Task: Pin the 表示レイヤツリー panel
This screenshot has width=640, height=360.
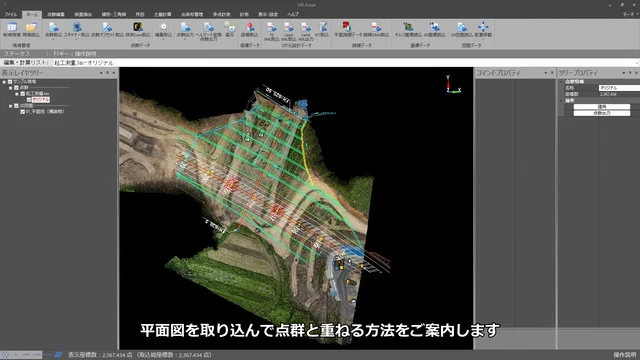Action: [107, 73]
